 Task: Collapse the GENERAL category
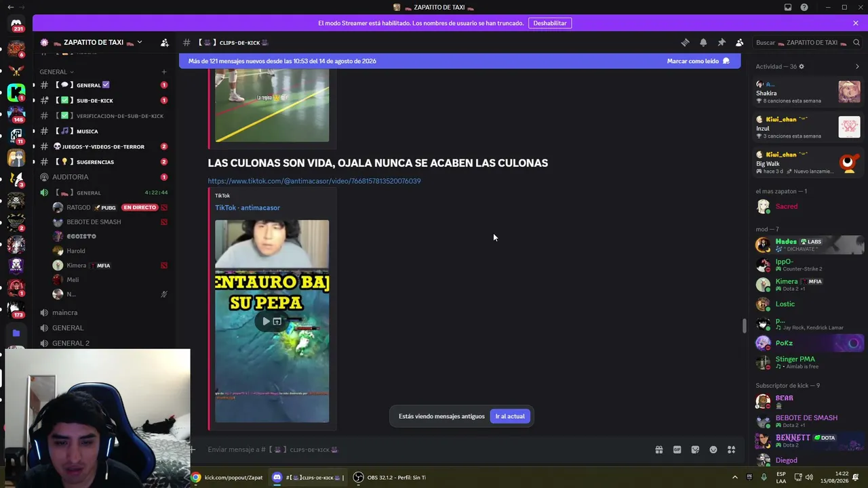click(x=56, y=72)
